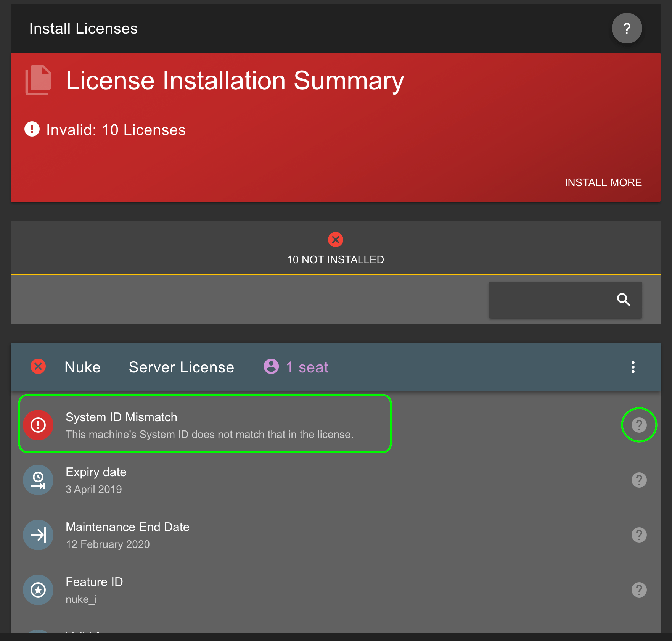Expand the System ID Mismatch highlighted entry
672x641 pixels.
pyautogui.click(x=205, y=424)
